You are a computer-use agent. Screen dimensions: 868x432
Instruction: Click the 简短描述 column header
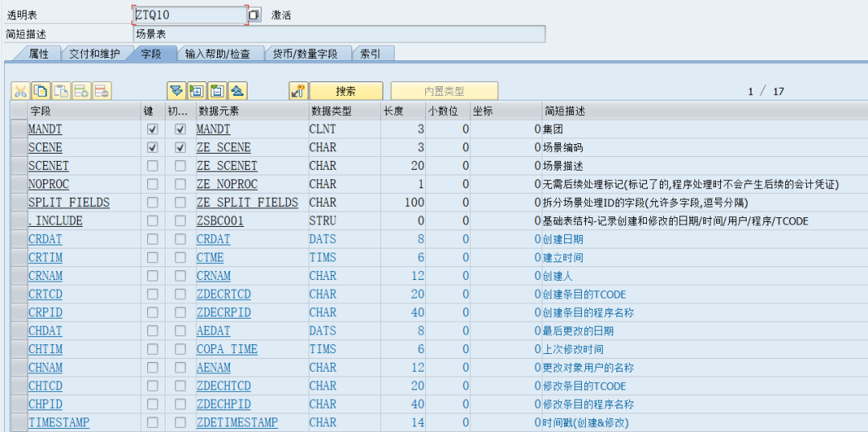705,111
